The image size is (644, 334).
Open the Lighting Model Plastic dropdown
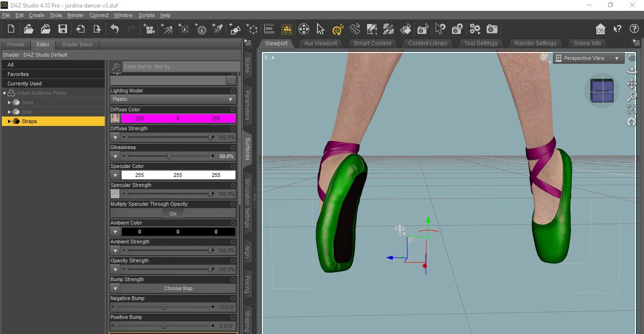(173, 99)
